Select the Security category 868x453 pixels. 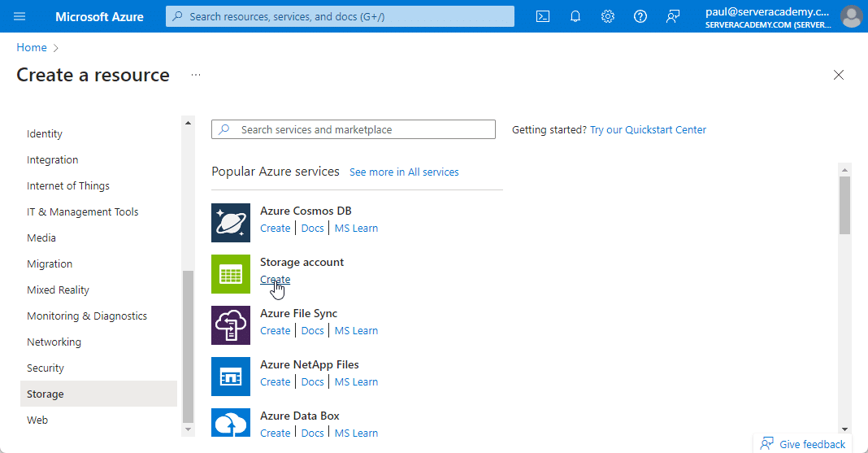(x=46, y=368)
